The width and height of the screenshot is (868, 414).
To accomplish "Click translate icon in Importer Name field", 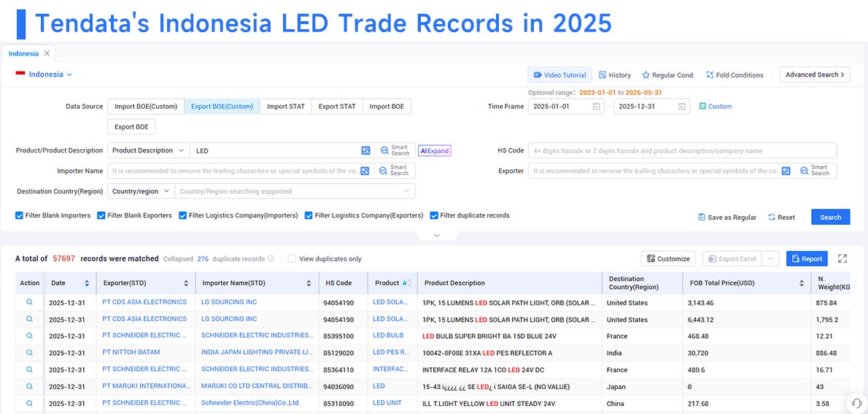I will 365,171.
